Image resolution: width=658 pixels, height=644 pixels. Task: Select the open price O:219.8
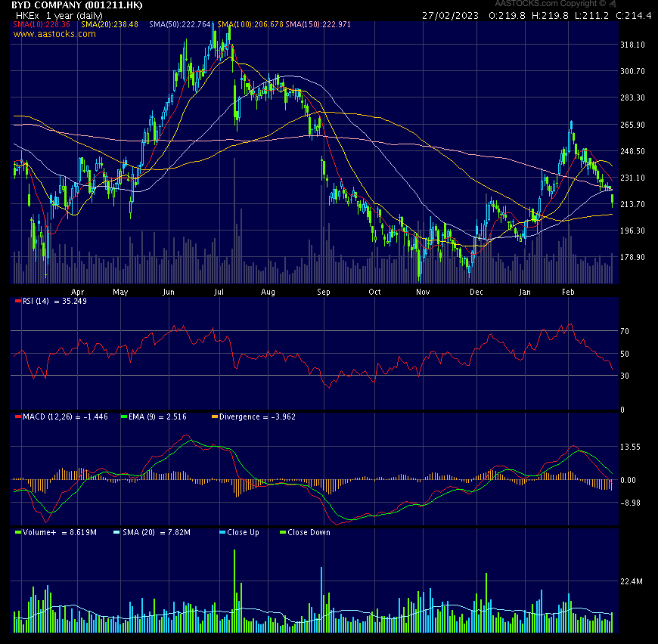tap(507, 16)
